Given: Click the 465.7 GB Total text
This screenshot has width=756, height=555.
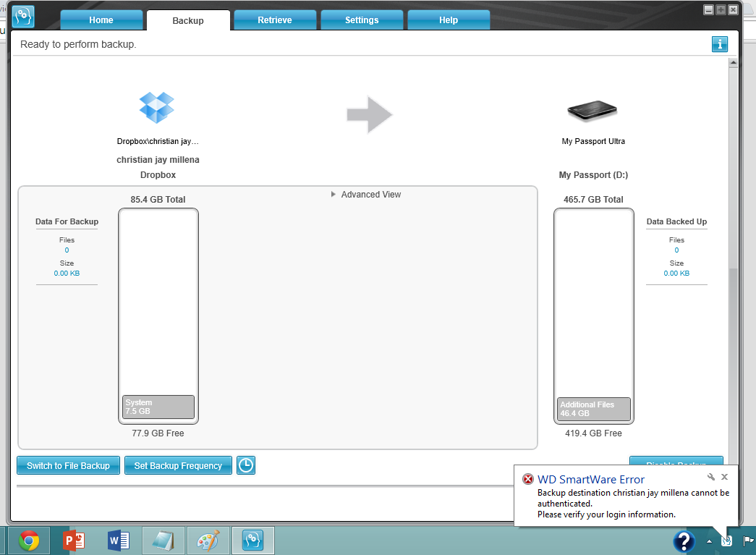Looking at the screenshot, I should (593, 200).
